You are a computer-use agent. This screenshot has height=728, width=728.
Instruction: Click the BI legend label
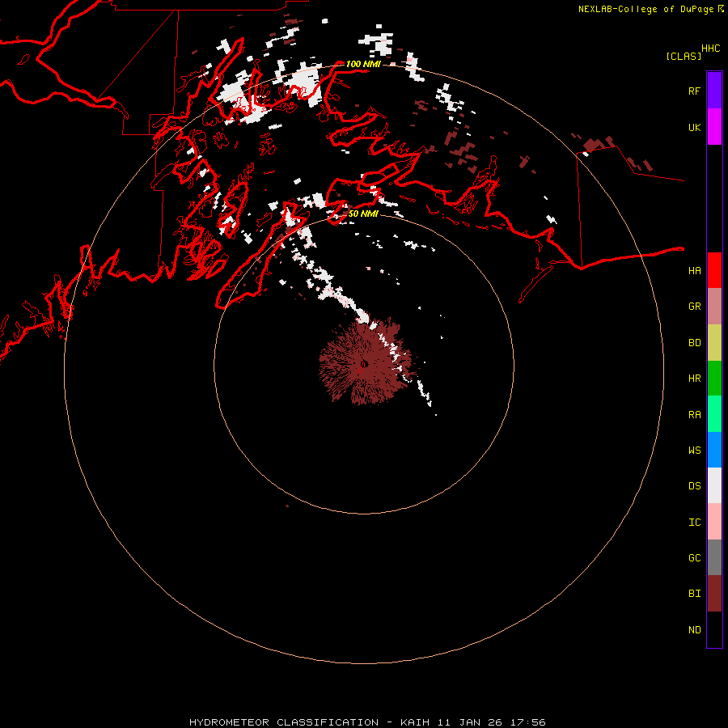(694, 594)
